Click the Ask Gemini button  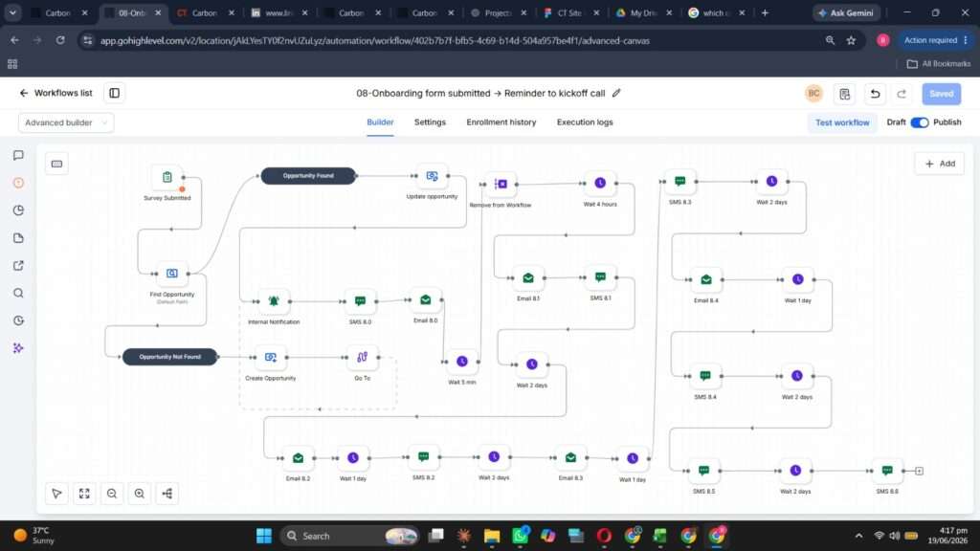pyautogui.click(x=846, y=12)
